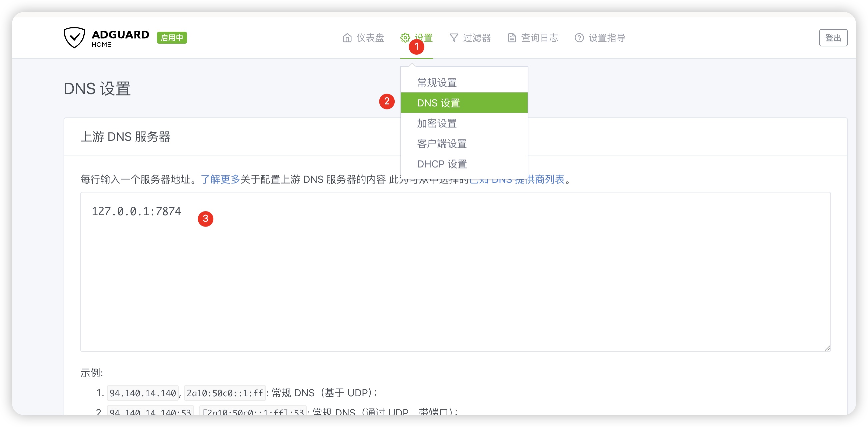Click the AdGuard shield logo icon
This screenshot has height=427, width=868.
point(74,37)
